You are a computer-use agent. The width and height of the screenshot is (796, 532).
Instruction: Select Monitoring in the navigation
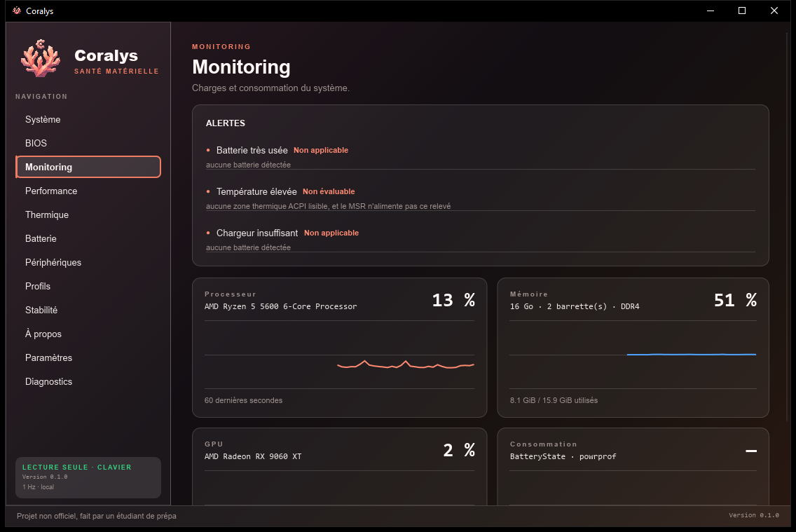pyautogui.click(x=88, y=167)
